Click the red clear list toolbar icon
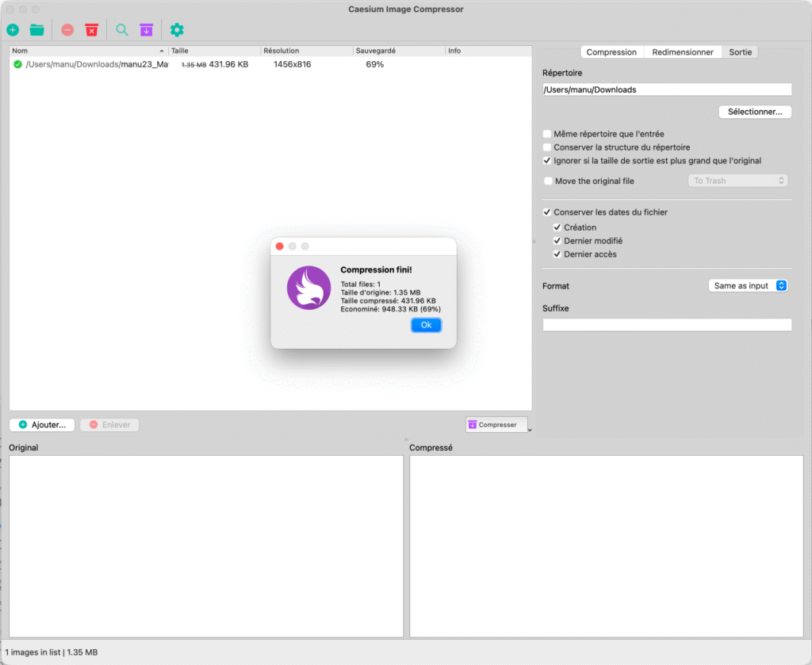The width and height of the screenshot is (812, 665). 91,30
